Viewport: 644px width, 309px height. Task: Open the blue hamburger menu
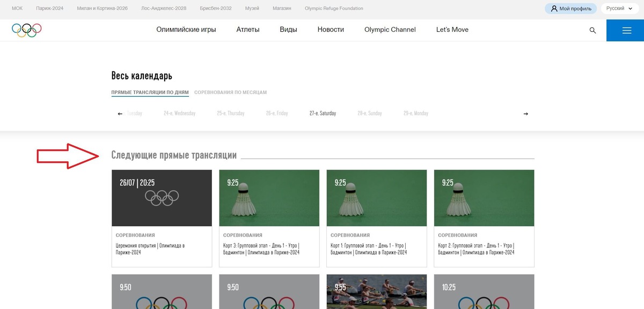[625, 30]
